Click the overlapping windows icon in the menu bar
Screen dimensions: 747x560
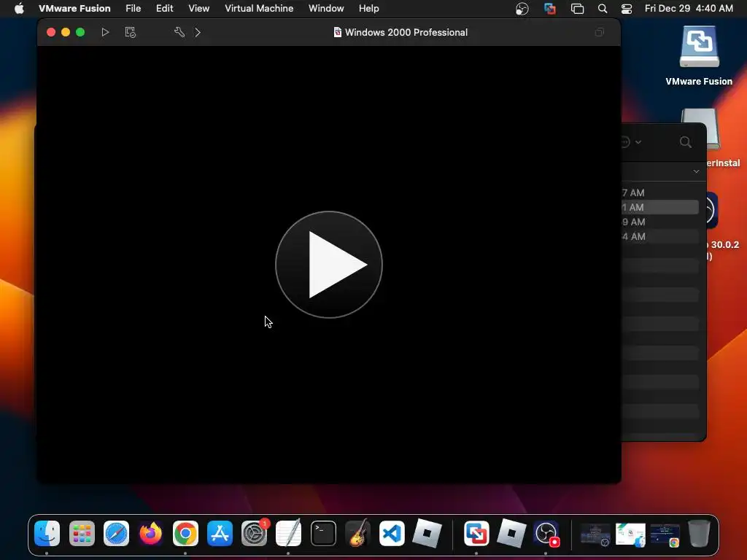[577, 9]
